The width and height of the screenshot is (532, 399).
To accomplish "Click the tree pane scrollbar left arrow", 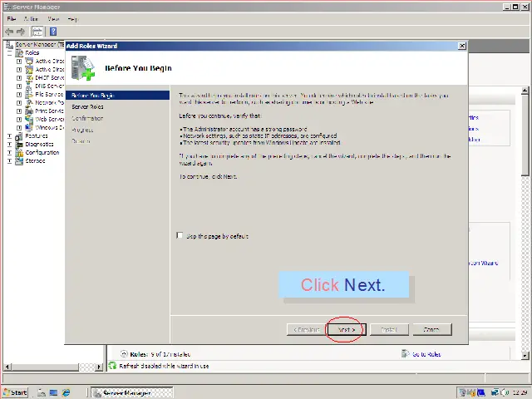I will tap(7, 367).
